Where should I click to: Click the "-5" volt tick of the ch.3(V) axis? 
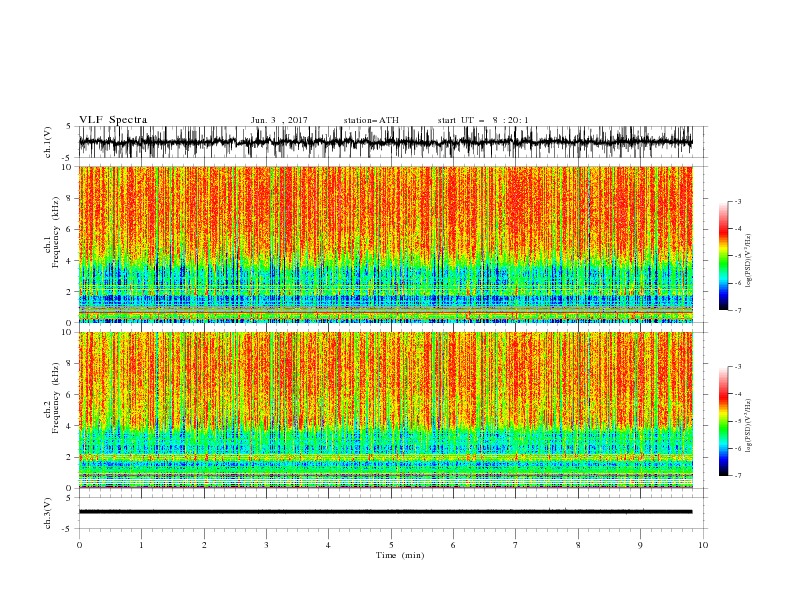tap(68, 529)
